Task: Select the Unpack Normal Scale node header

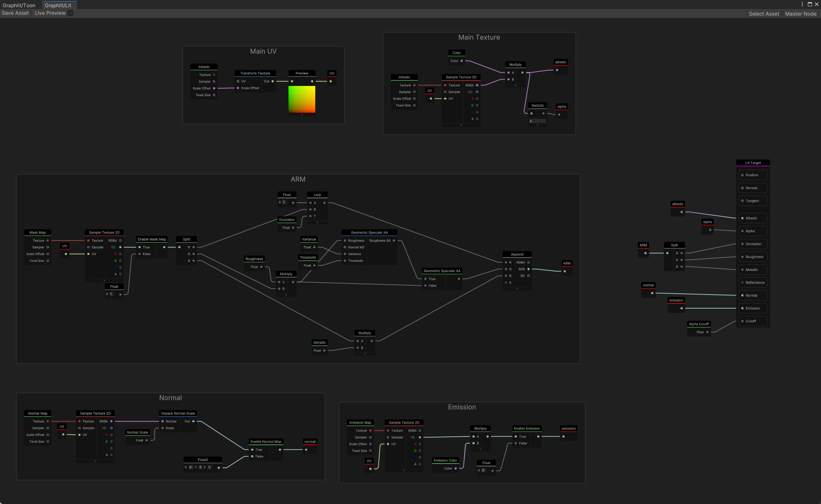Action: 178,413
